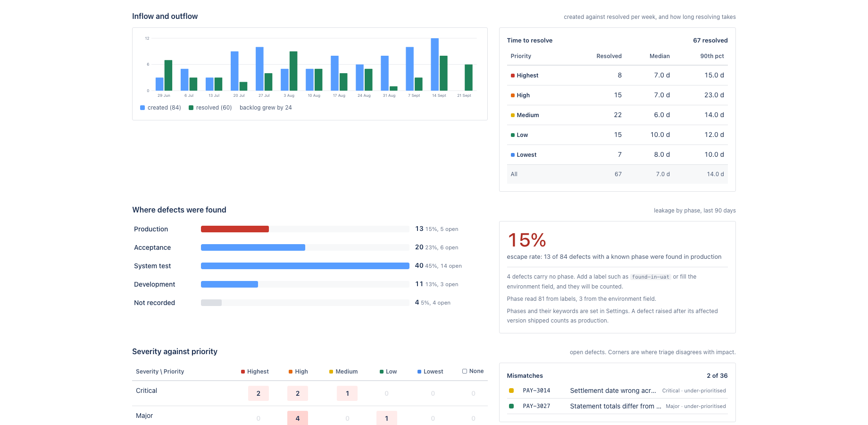
Task: Click the Highest column header in severity matrix
Action: pos(255,372)
